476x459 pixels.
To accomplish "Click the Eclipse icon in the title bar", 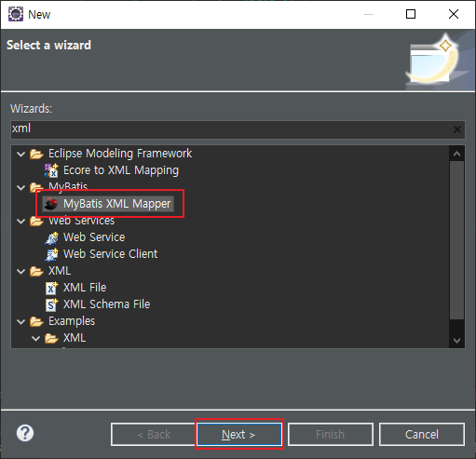I will click(16, 14).
